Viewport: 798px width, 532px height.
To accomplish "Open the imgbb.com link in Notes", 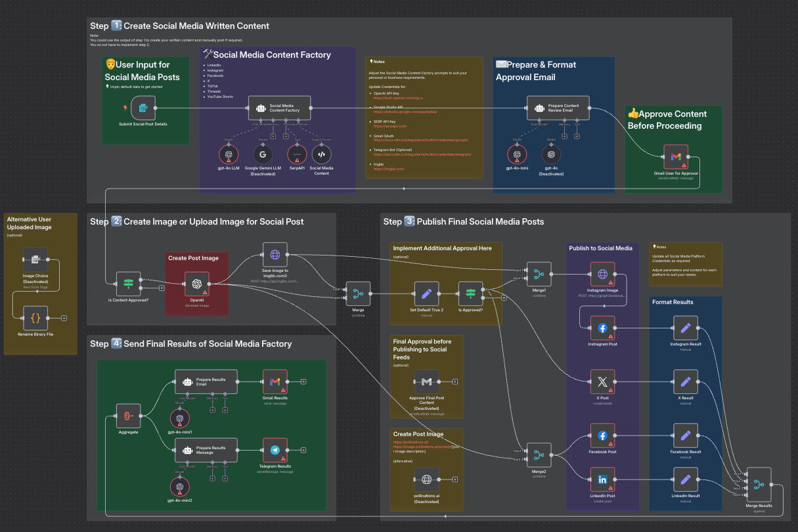I will [389, 169].
